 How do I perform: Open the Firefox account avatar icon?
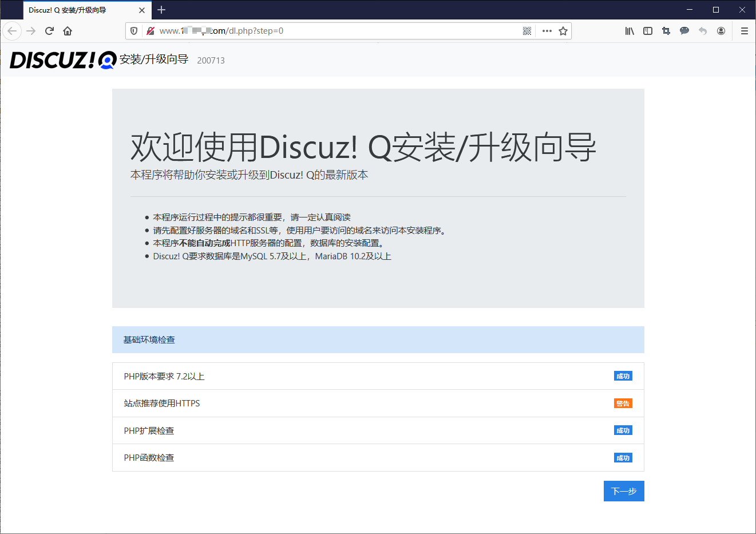(x=721, y=31)
